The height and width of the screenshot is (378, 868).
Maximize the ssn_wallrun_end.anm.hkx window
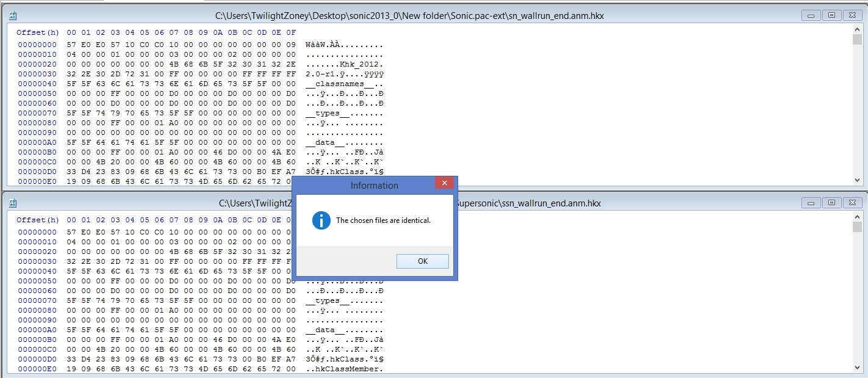click(830, 202)
